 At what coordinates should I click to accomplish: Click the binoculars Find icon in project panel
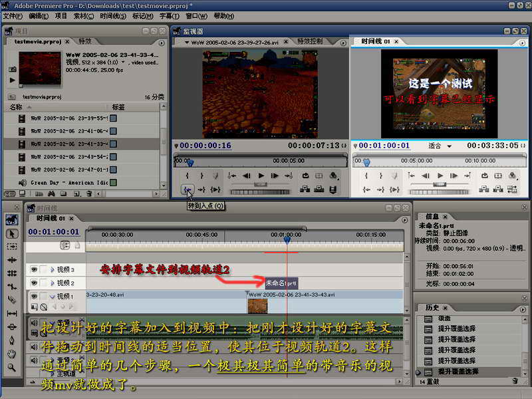pos(51,194)
